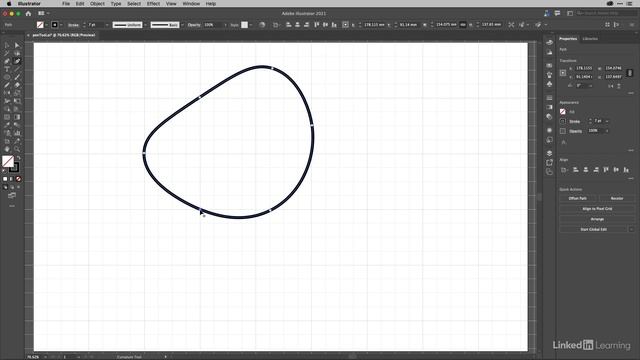This screenshot has width=640, height=360.
Task: Select the Gradient tool
Action: (x=17, y=117)
